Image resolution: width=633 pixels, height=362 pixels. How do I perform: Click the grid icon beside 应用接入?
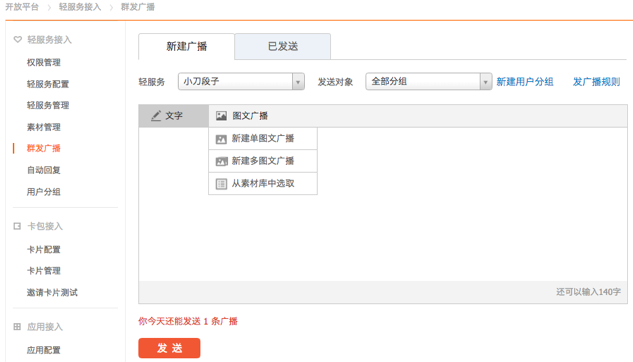tap(17, 326)
